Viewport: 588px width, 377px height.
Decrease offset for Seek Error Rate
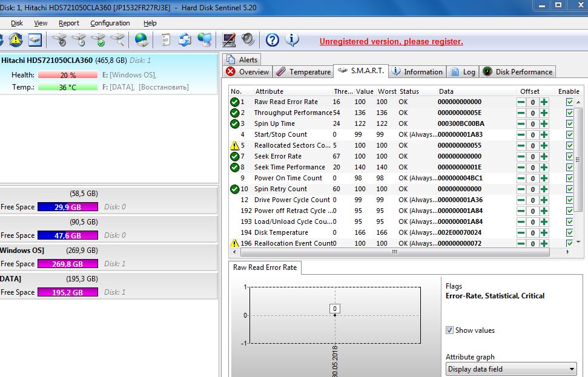521,157
